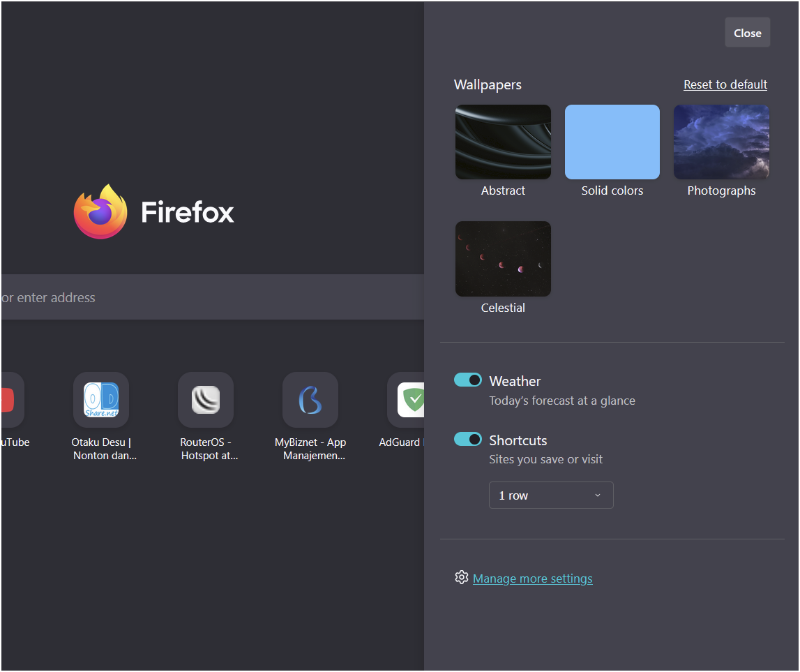Click the 'Celestial' wallpaper caption
800x672 pixels.
(503, 308)
